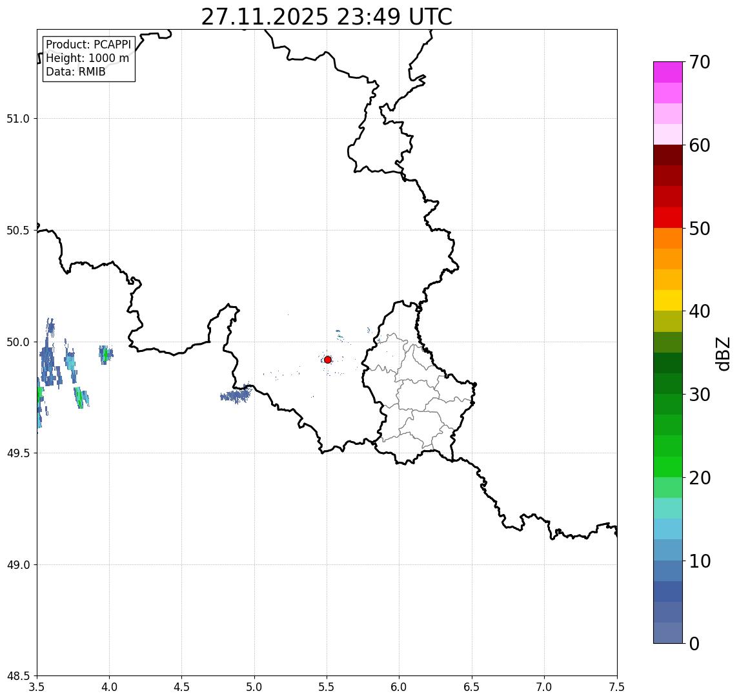Viewport: 739px width, 700px height.
Task: Click the bright red colorbar swatch at 50
Action: coord(668,218)
